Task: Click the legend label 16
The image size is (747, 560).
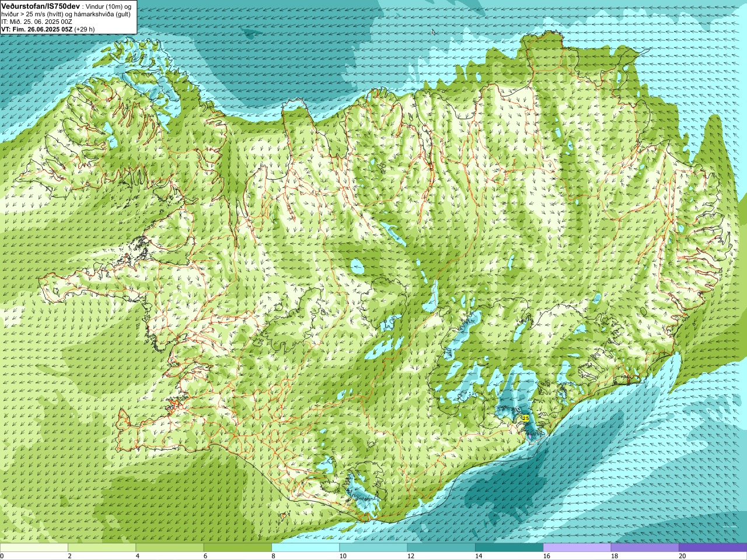Action: click(x=546, y=556)
